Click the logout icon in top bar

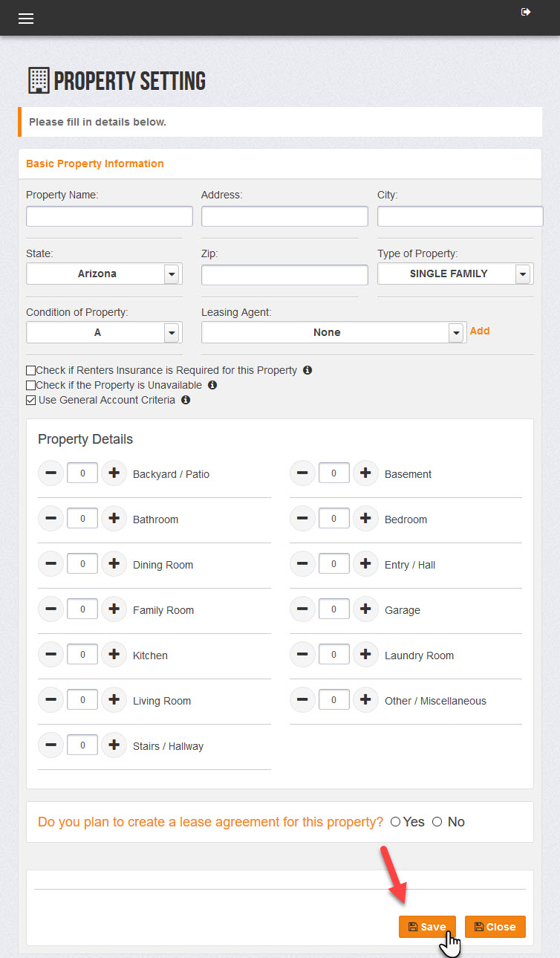[x=526, y=12]
